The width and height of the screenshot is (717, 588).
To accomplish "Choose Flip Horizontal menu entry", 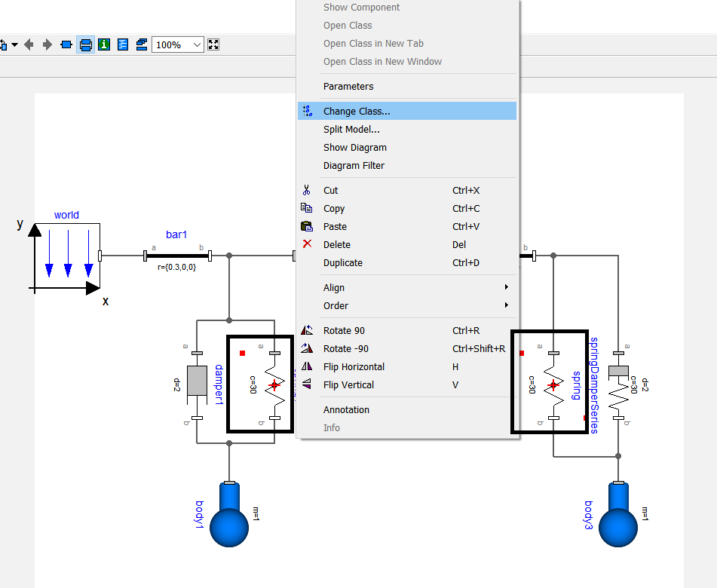I will [407, 366].
